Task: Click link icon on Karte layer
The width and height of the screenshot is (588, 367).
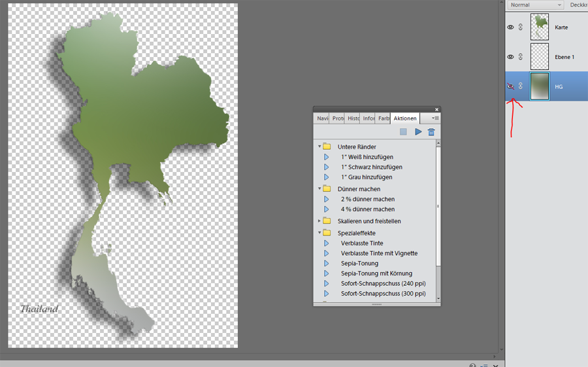Action: pos(521,27)
